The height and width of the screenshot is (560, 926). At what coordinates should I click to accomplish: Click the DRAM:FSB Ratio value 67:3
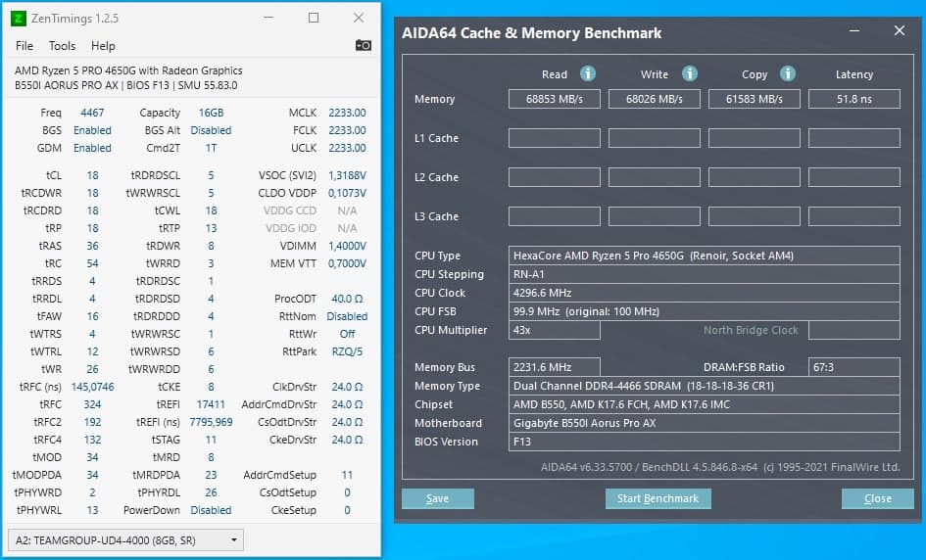tap(853, 367)
